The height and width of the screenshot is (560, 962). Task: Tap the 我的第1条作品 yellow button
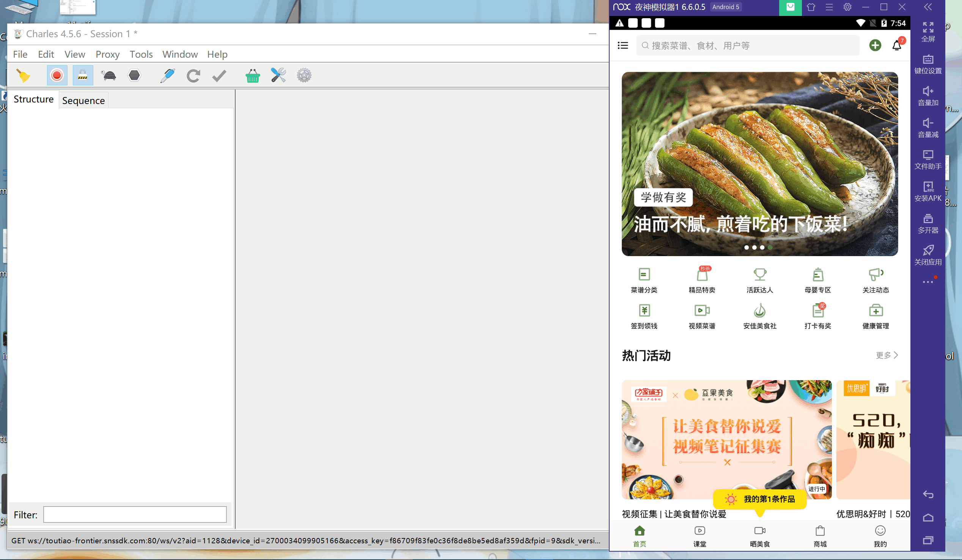point(760,499)
